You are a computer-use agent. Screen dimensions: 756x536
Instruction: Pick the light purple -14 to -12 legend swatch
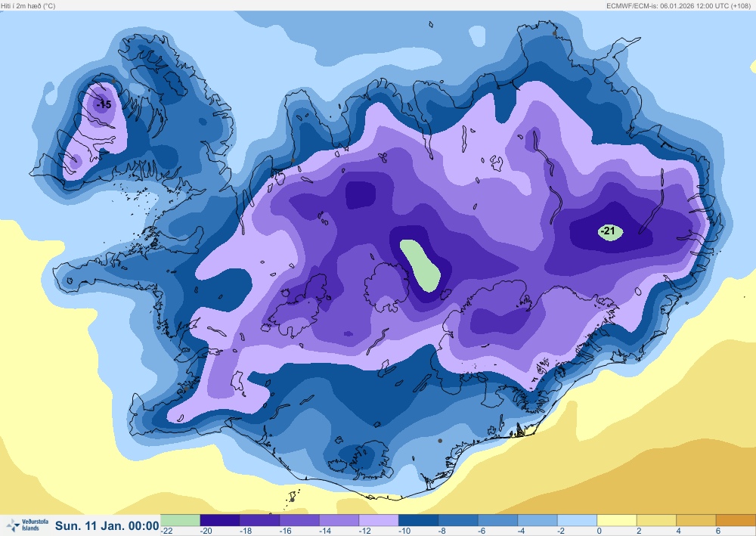pyautogui.click(x=339, y=520)
